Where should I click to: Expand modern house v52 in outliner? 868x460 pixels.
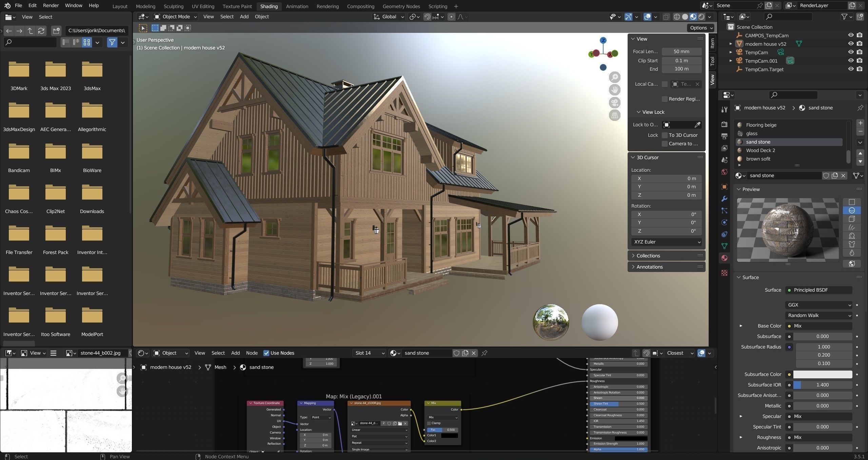tap(731, 44)
